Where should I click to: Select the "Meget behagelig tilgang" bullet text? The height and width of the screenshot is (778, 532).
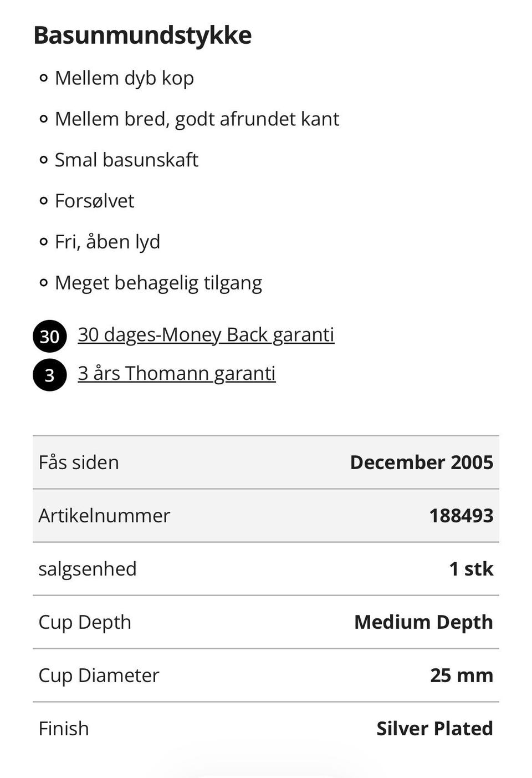(x=158, y=283)
